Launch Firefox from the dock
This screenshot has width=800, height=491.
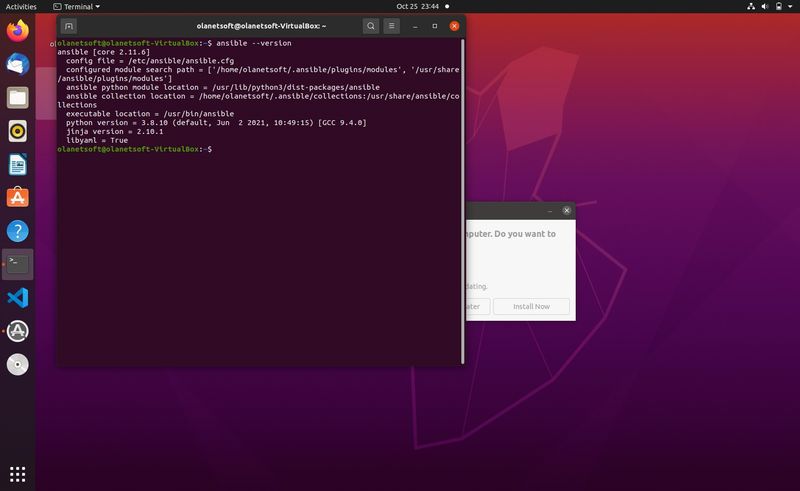(x=17, y=31)
